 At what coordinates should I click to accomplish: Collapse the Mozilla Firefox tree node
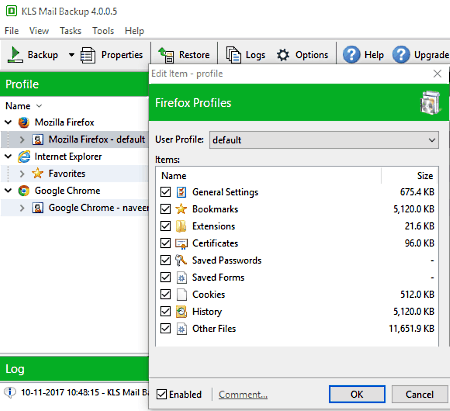click(x=8, y=122)
